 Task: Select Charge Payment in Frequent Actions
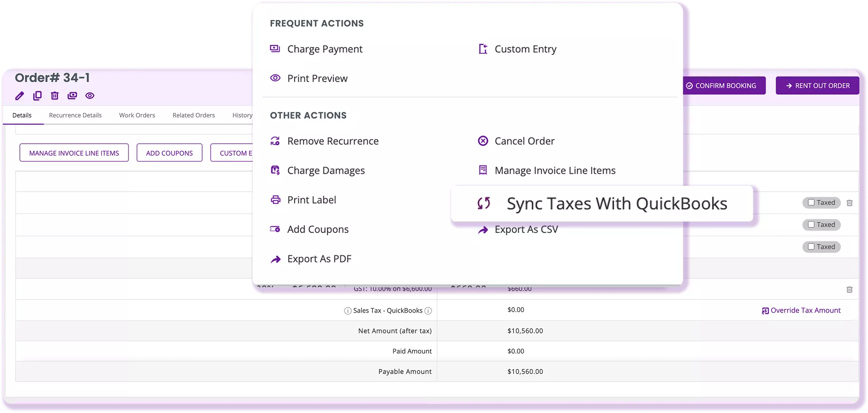click(325, 49)
